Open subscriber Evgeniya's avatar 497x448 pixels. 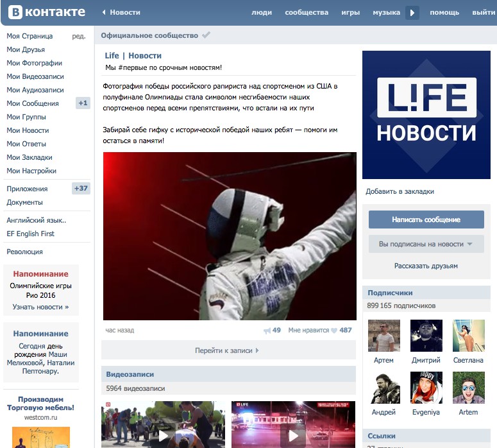click(x=426, y=388)
